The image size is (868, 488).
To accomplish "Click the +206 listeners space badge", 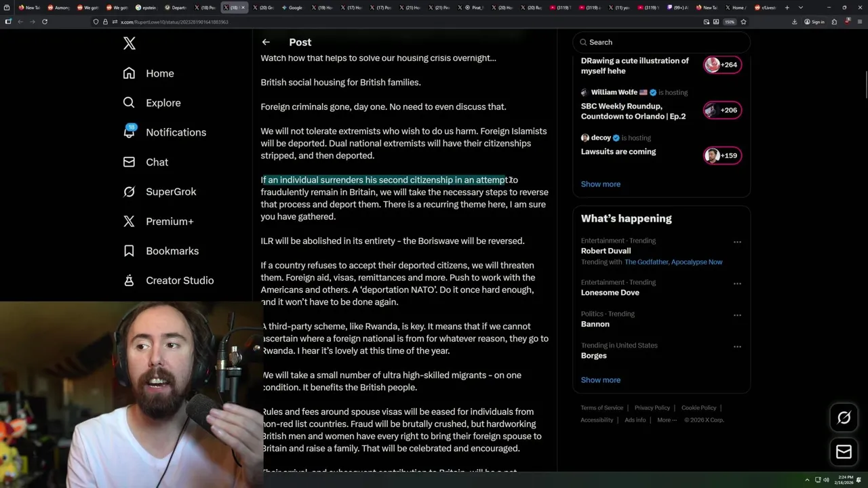I will (x=722, y=110).
